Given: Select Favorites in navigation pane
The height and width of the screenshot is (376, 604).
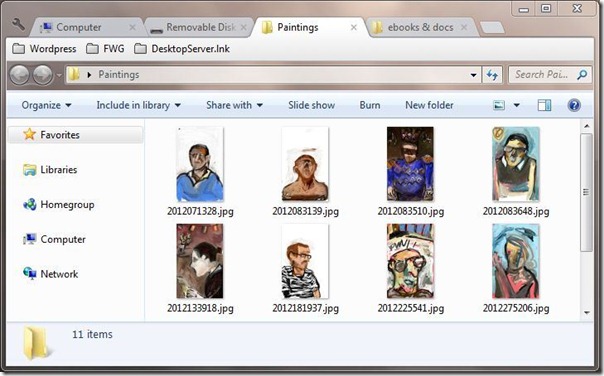Looking at the screenshot, I should tap(75, 135).
